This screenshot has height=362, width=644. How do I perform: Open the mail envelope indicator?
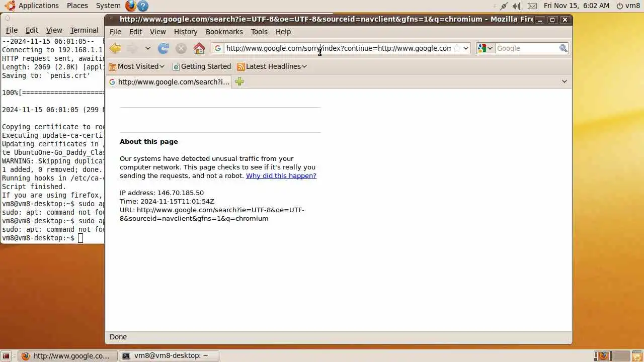532,6
